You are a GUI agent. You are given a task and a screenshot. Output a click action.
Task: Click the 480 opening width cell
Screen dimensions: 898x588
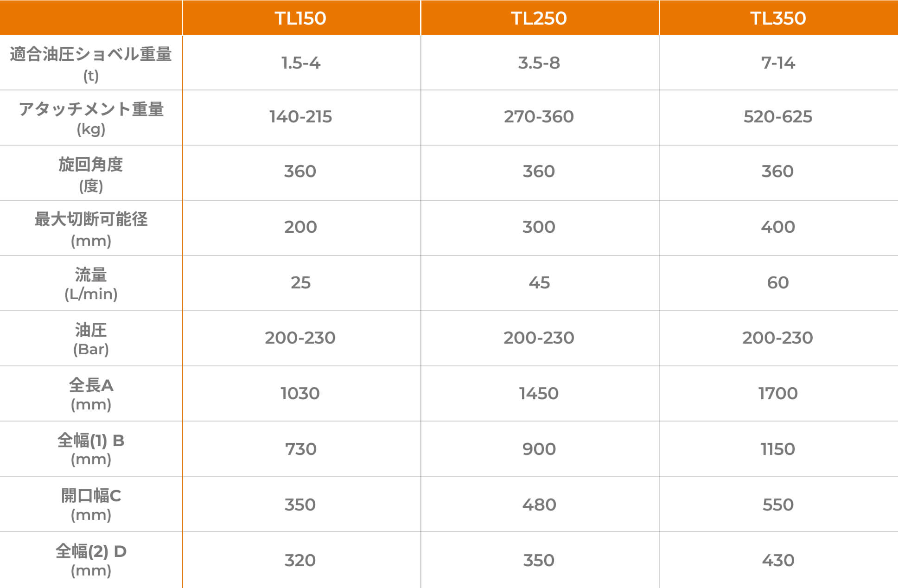pyautogui.click(x=539, y=505)
